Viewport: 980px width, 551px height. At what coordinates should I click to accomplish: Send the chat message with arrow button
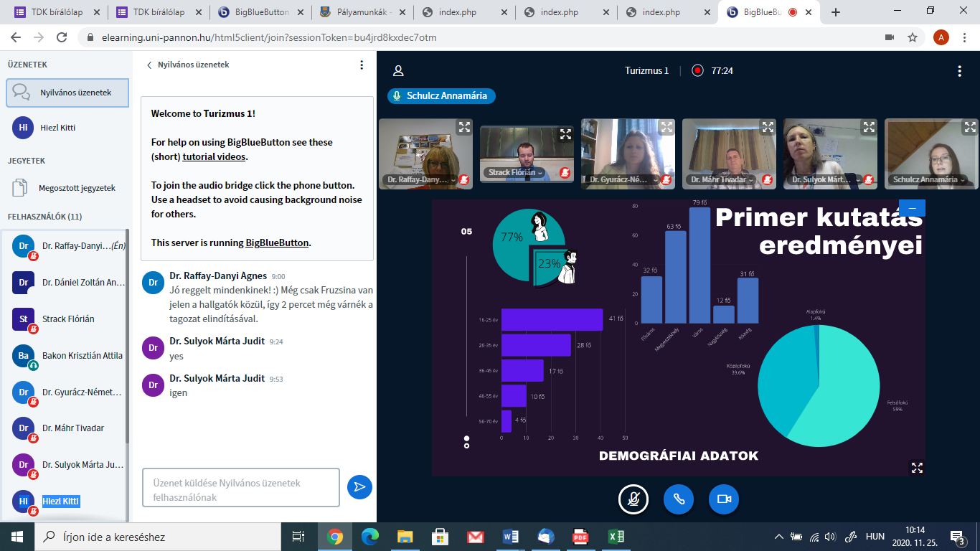tap(359, 487)
